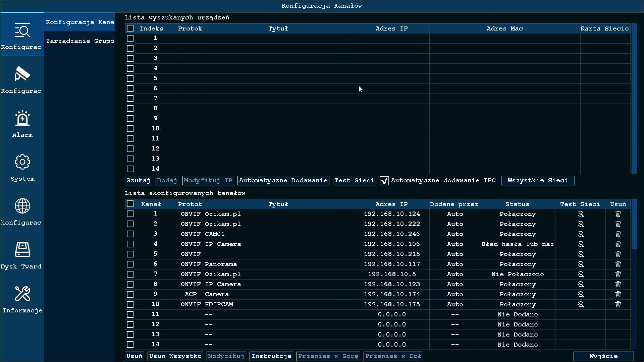Click the Adres Mac column header
The height and width of the screenshot is (362, 644).
pyautogui.click(x=505, y=28)
